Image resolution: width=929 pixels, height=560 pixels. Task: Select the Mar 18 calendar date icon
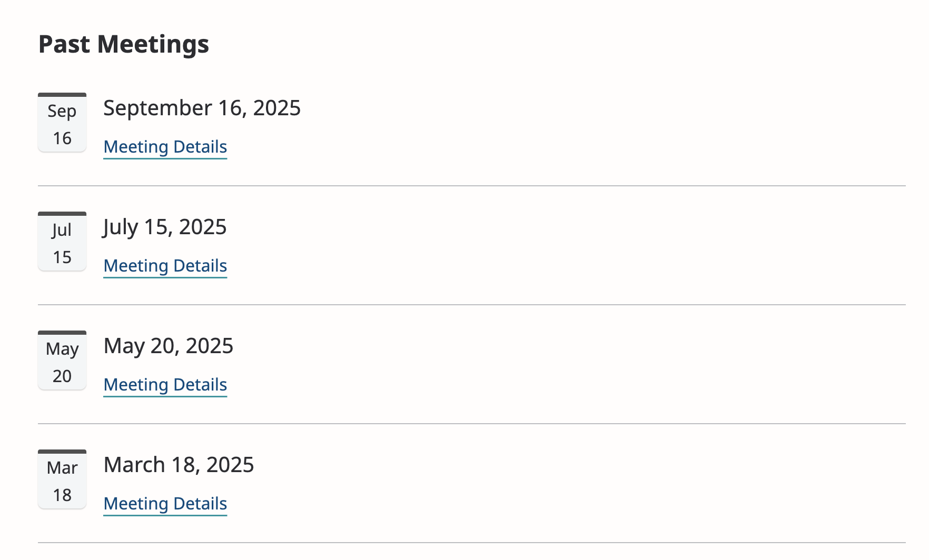(62, 480)
